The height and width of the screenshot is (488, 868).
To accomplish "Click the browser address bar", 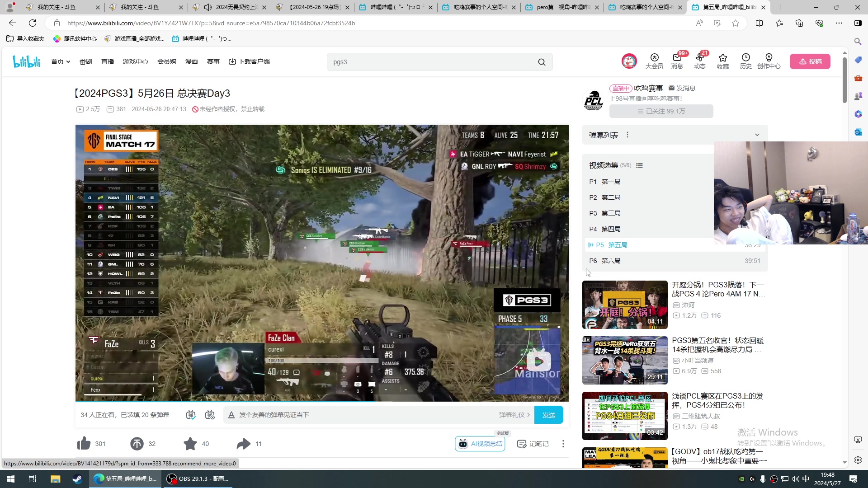I will point(375,23).
